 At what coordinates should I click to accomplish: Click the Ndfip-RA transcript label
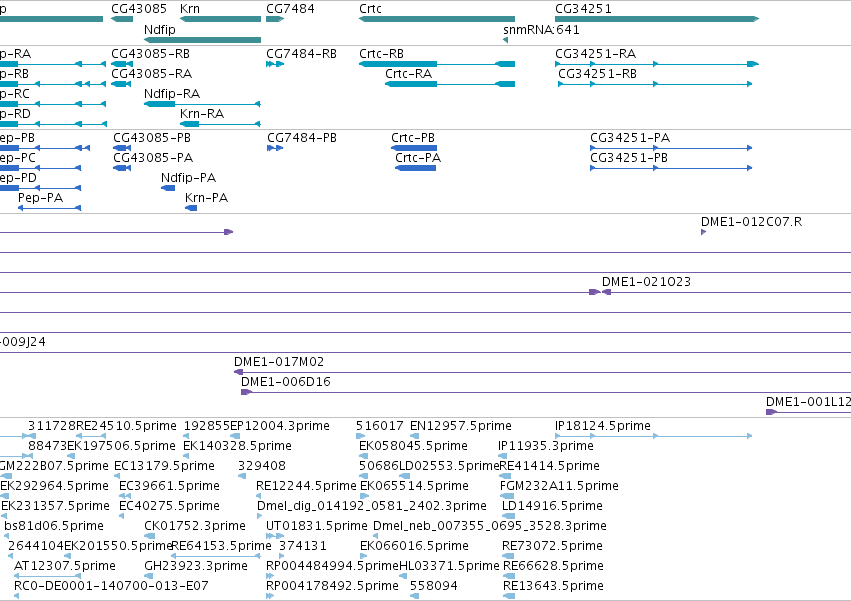click(172, 94)
